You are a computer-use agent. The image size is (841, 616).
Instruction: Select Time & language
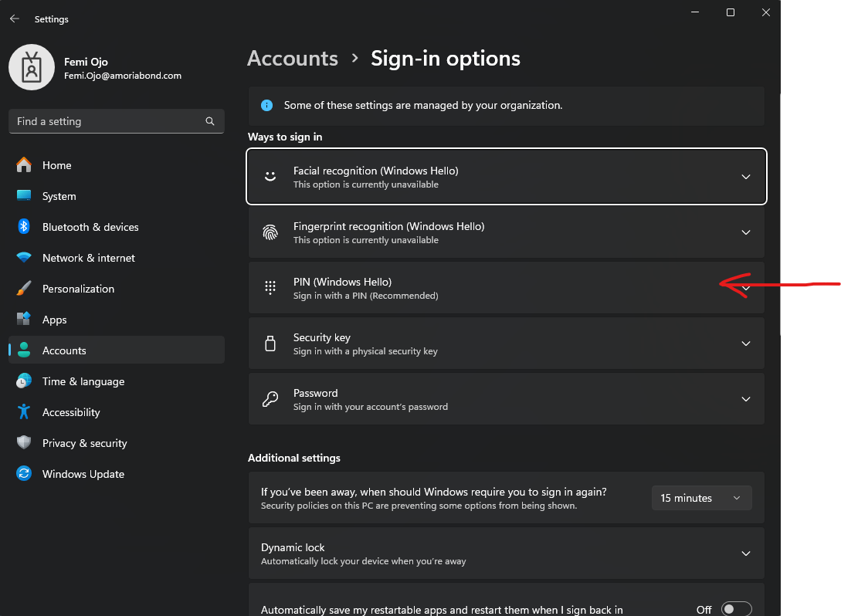pos(117,381)
